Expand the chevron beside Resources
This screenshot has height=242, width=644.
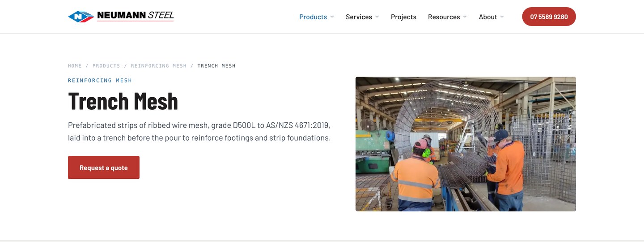point(465,17)
